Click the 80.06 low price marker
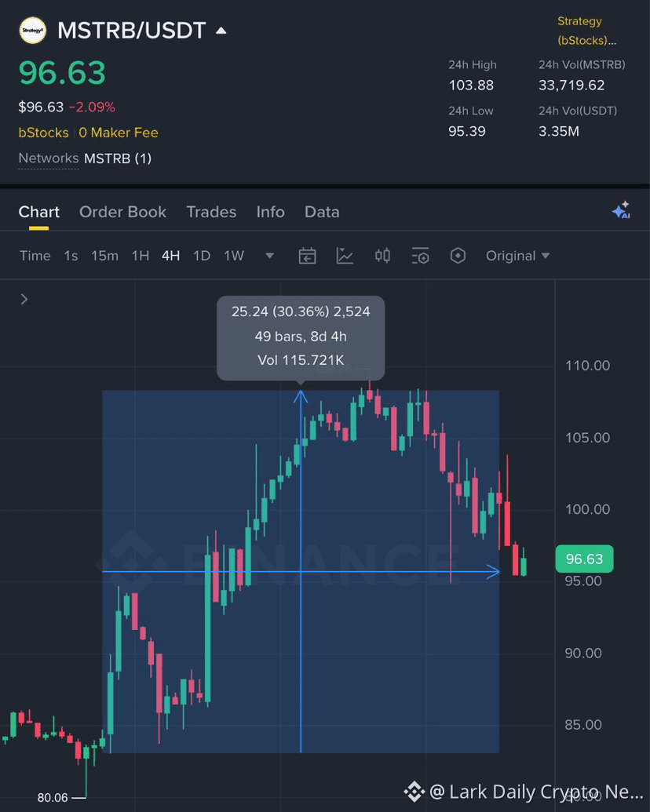Image resolution: width=650 pixels, height=812 pixels. [53, 798]
